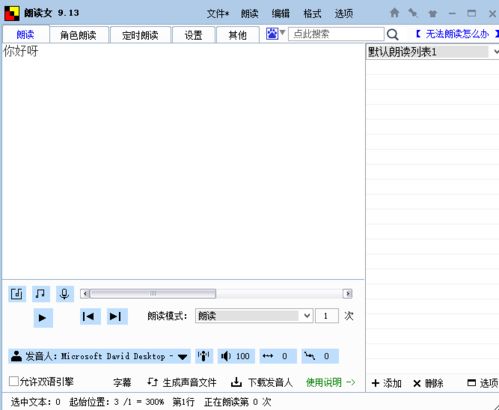Click the speed control showing 0

click(278, 356)
